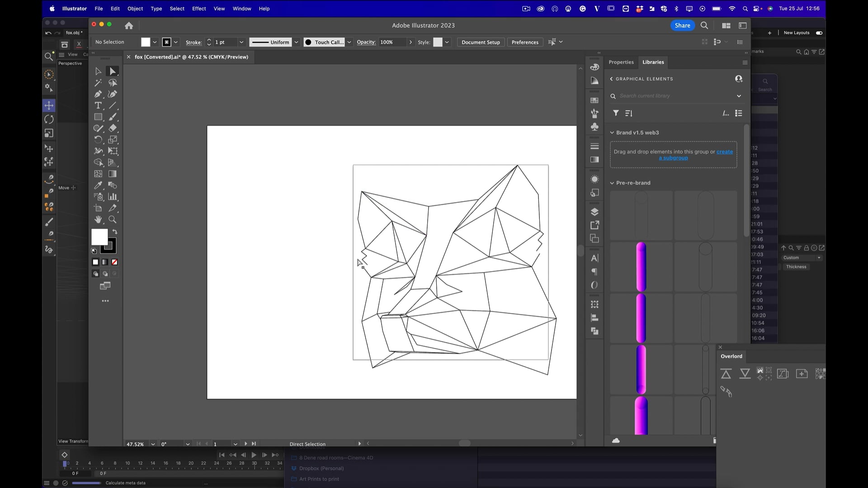Select the Eyedropper tool
868x488 pixels.
coord(98,185)
